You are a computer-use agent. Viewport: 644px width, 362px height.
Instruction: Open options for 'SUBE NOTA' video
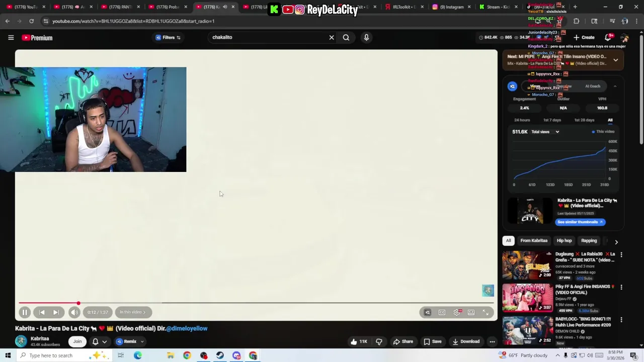point(621,255)
